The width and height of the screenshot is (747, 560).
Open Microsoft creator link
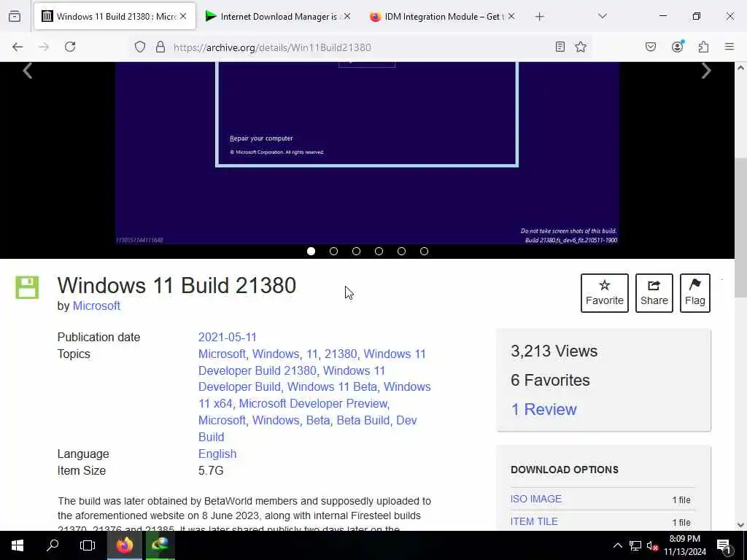[96, 306]
